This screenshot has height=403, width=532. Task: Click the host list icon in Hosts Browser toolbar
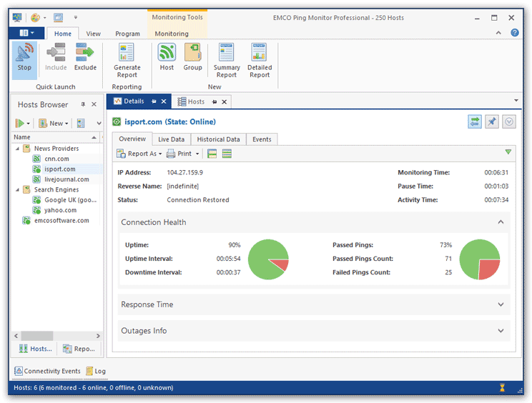81,123
